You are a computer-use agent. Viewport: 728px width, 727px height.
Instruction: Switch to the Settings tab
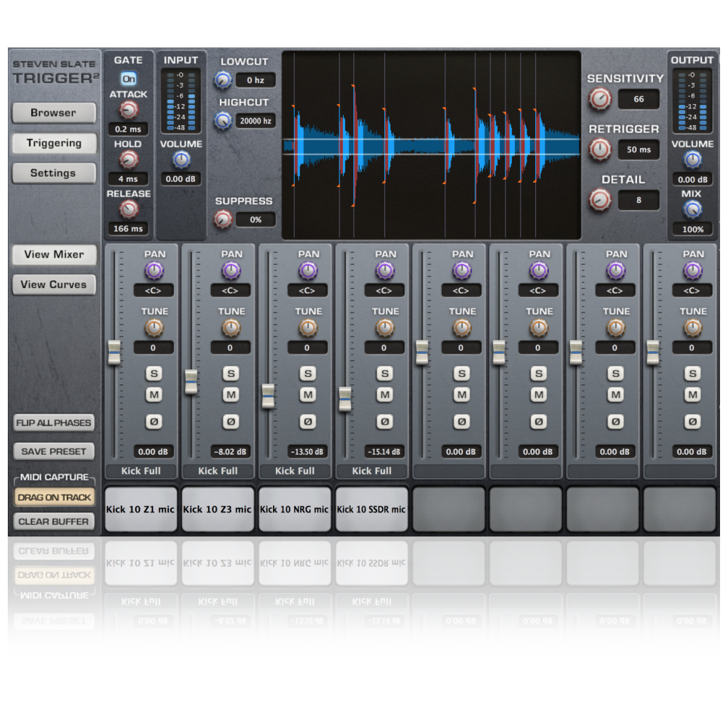pos(53,172)
